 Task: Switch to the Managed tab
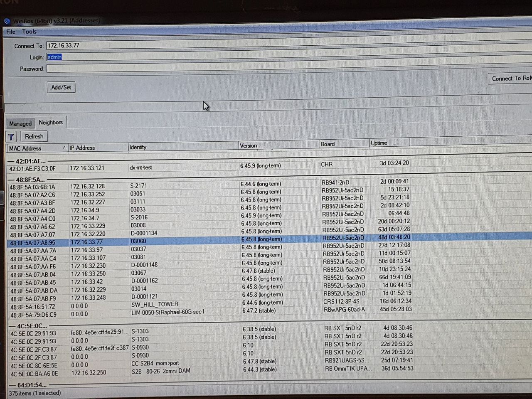[20, 123]
